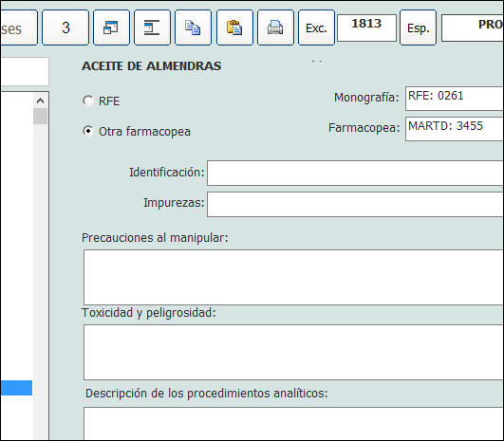504x441 pixels.
Task: Click the scroll up arrow in list
Action: tap(40, 101)
